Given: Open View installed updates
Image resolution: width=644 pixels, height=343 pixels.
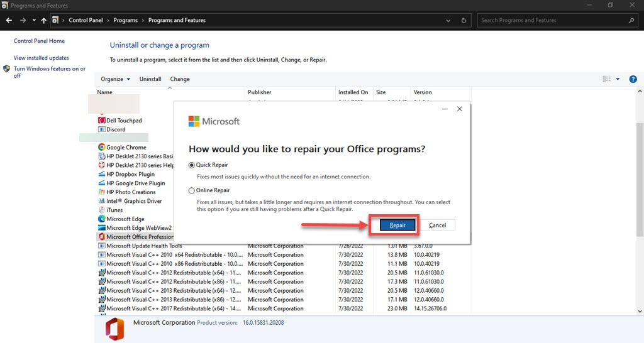Looking at the screenshot, I should tap(41, 58).
